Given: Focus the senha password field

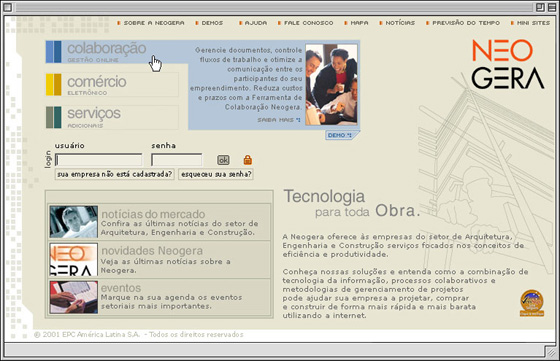Looking at the screenshot, I should (176, 160).
